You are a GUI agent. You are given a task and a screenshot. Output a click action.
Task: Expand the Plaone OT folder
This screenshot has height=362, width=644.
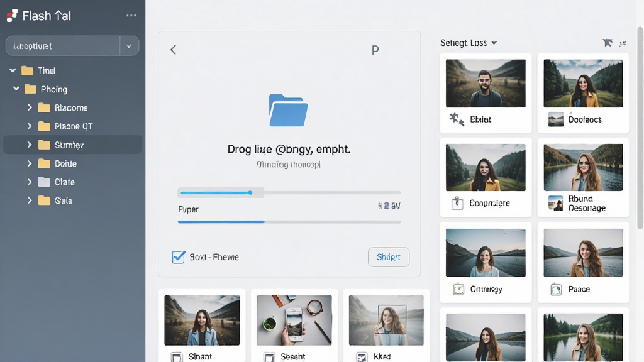[x=30, y=126]
